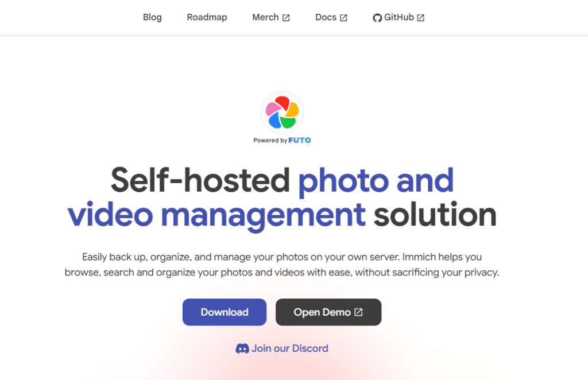This screenshot has width=588, height=380.
Task: Open the Docs link
Action: click(x=331, y=17)
